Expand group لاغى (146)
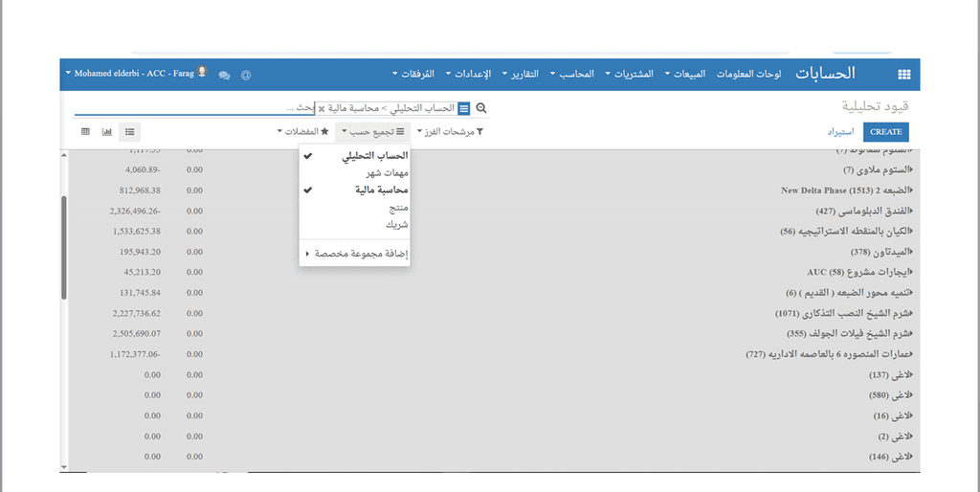This screenshot has width=980, height=492. [x=891, y=457]
